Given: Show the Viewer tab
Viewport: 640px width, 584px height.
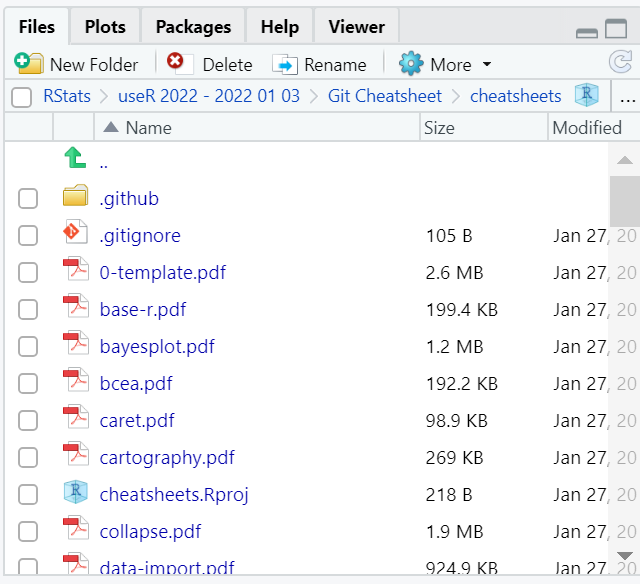Looking at the screenshot, I should point(357,27).
